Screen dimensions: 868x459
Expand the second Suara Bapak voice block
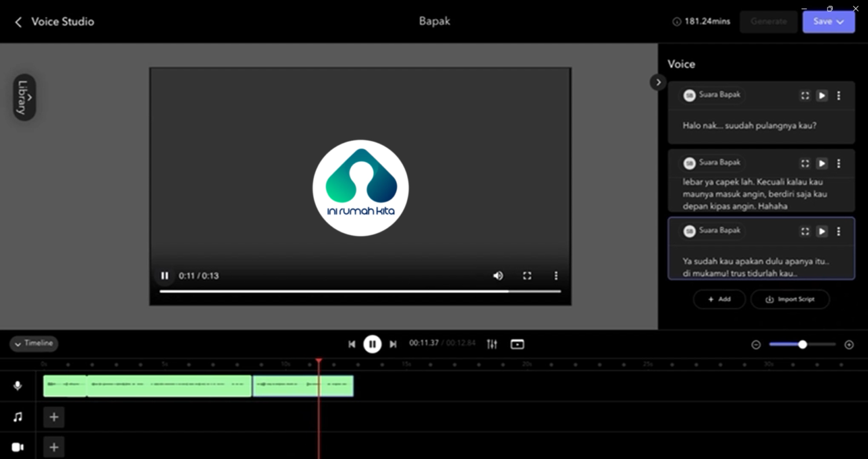coord(805,164)
